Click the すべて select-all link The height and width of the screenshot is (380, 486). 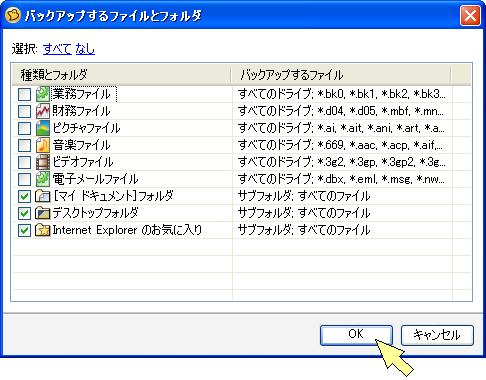[x=57, y=49]
